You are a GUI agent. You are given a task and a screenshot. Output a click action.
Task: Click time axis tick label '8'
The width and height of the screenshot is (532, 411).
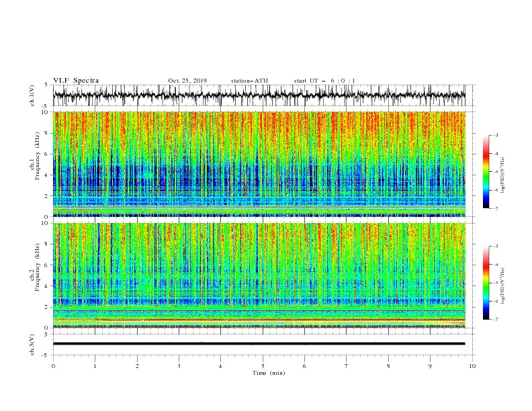point(388,366)
